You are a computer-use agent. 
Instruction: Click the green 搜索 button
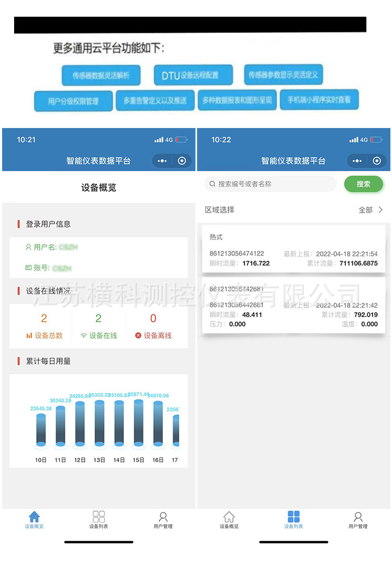[363, 184]
